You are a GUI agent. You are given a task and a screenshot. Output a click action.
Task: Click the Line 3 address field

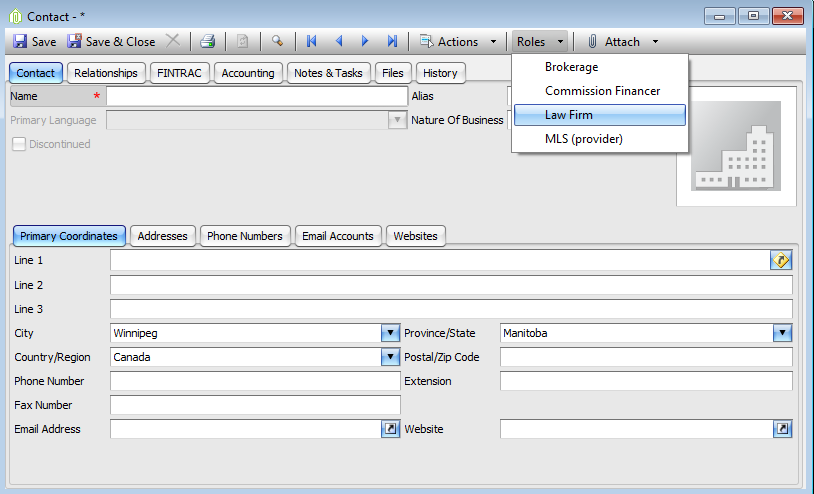click(451, 309)
